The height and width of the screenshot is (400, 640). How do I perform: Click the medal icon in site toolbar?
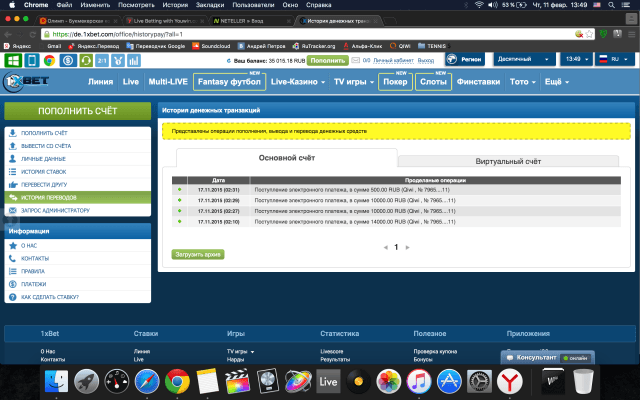118,60
